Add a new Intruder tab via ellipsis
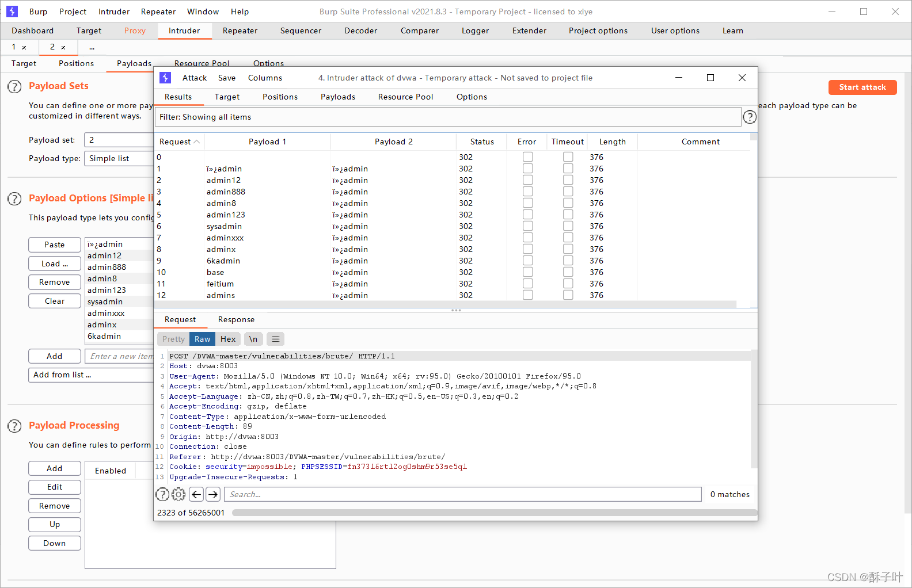Screen dimensions: 912x588 point(92,47)
